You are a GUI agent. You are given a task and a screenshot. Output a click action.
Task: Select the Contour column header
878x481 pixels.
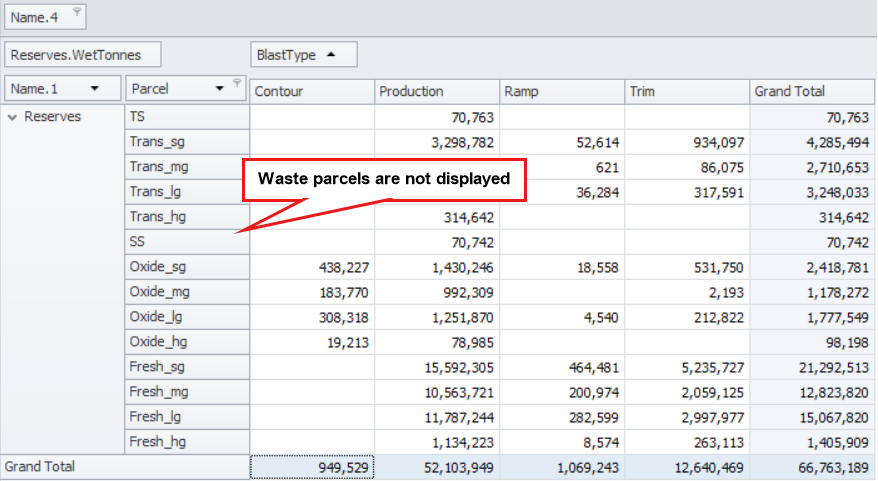[x=311, y=91]
